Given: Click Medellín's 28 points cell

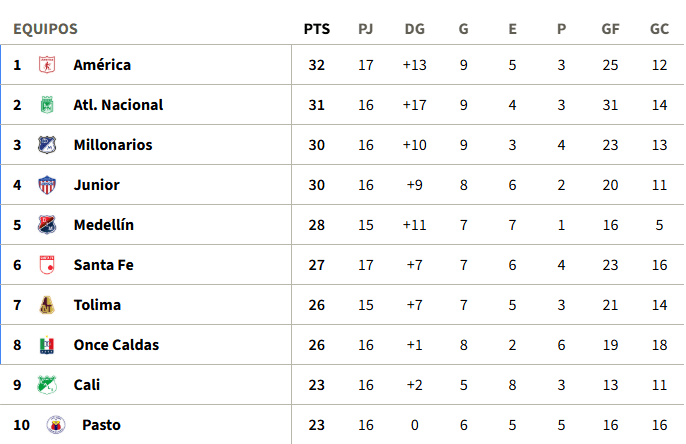Looking at the screenshot, I should click(x=317, y=225).
